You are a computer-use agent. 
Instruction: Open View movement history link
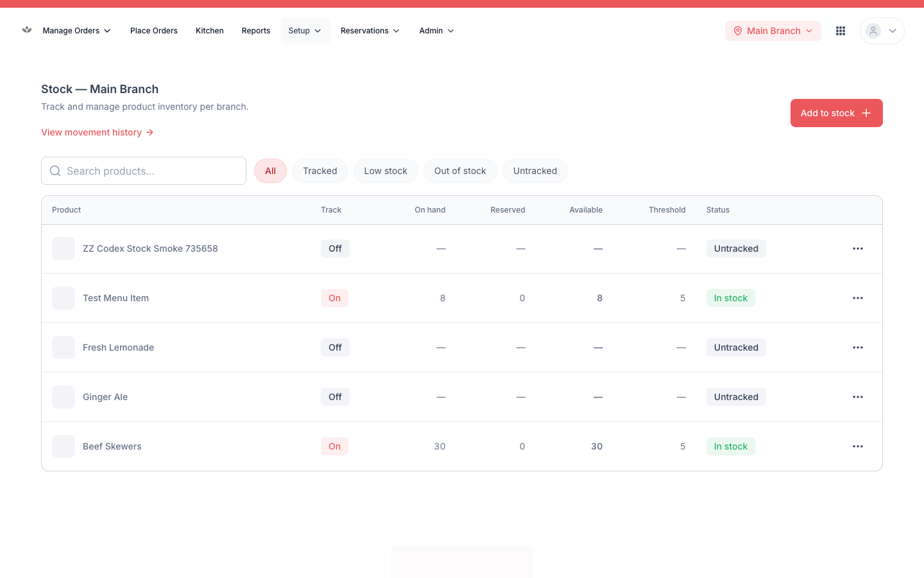98,132
